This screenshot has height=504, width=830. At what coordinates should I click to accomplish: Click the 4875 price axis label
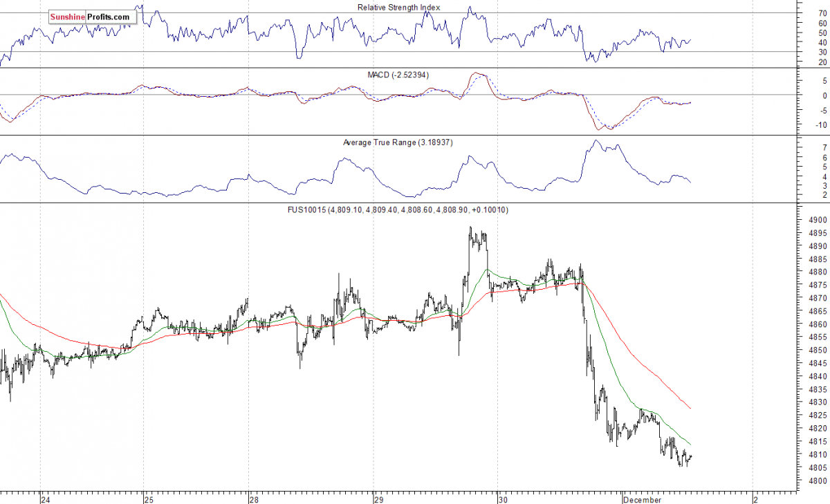819,286
